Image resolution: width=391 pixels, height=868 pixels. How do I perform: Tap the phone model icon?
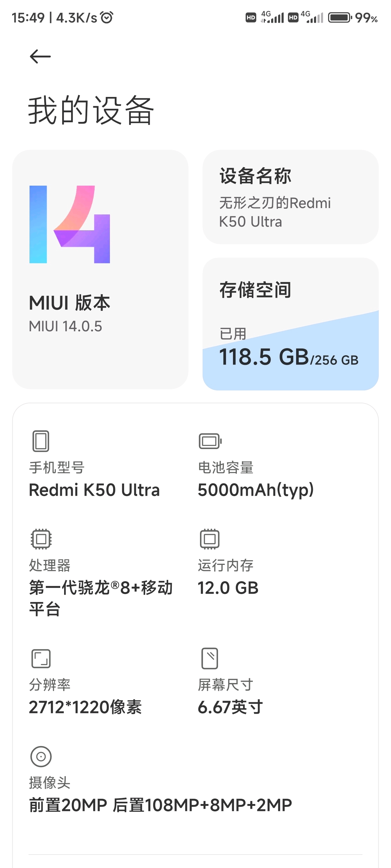pyautogui.click(x=41, y=441)
